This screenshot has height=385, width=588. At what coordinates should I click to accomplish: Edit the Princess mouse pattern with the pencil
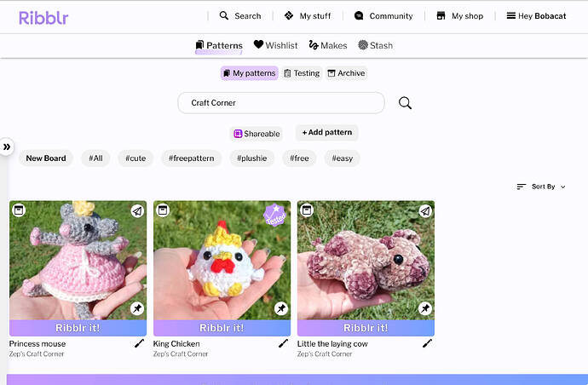pyautogui.click(x=139, y=343)
